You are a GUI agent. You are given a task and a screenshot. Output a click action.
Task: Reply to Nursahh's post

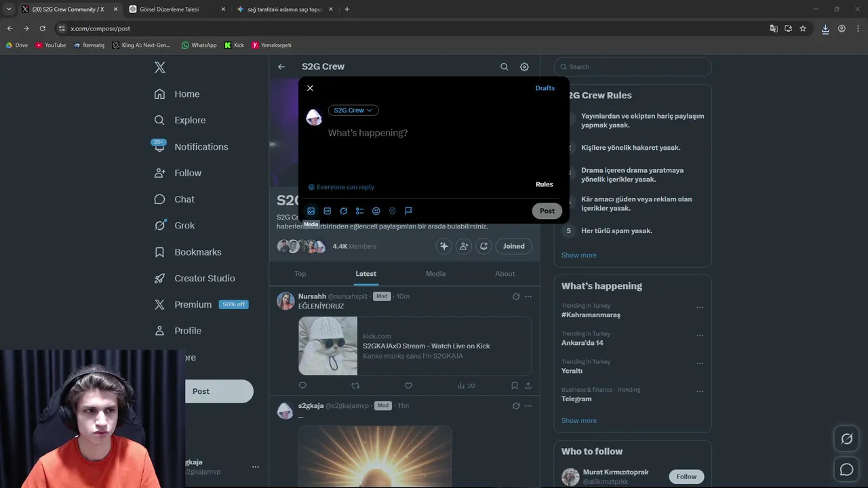point(302,386)
